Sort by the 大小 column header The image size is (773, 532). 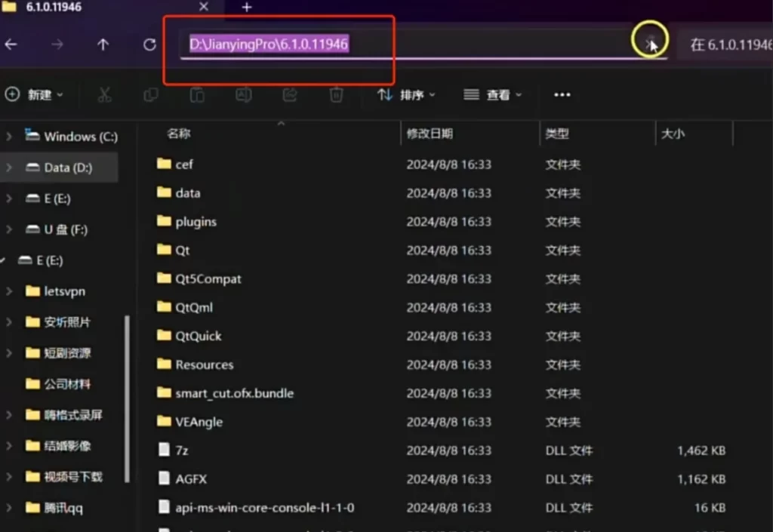point(673,134)
